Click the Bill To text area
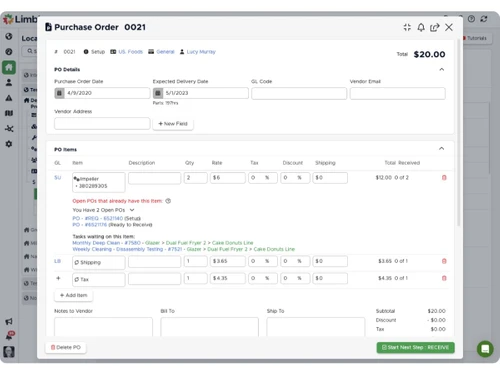Image resolution: width=500 pixels, height=375 pixels. pos(209,327)
